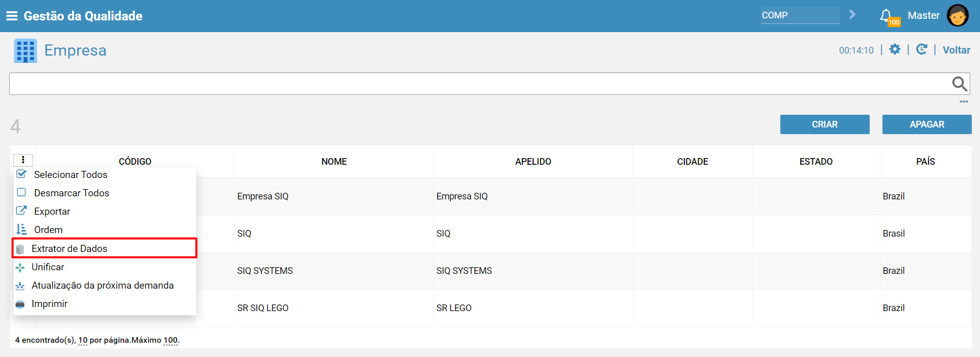Image resolution: width=980 pixels, height=357 pixels.
Task: Sort by CIDADE column header
Action: [692, 162]
